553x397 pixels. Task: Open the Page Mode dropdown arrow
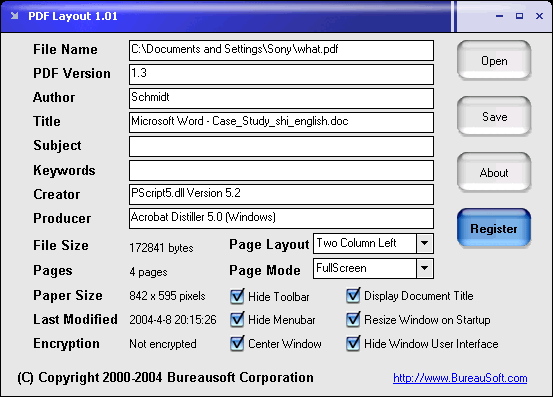tap(425, 268)
